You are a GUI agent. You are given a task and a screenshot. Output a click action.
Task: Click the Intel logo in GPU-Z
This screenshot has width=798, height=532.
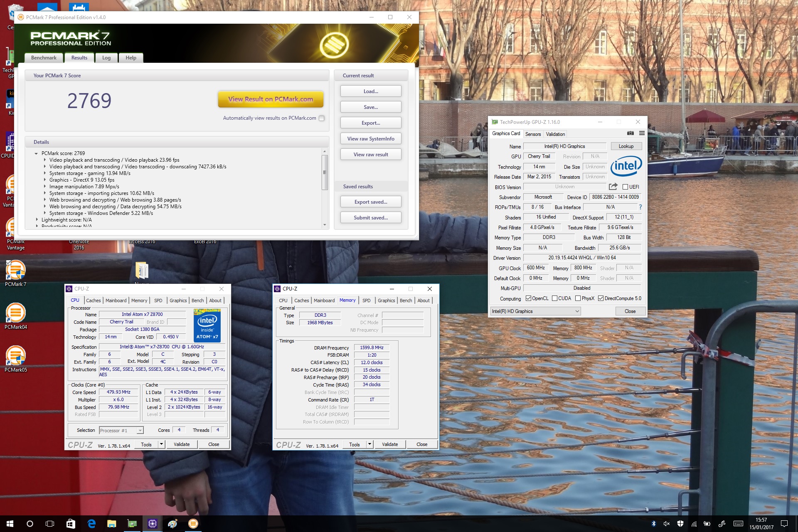click(626, 166)
